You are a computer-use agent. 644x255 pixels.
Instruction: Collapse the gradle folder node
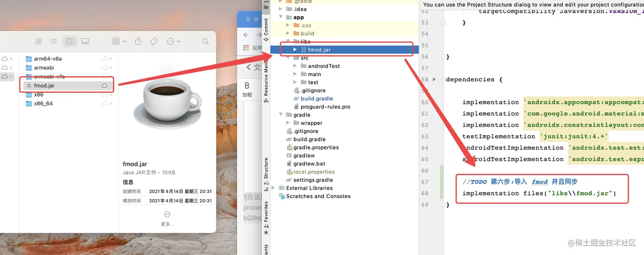[x=280, y=115]
